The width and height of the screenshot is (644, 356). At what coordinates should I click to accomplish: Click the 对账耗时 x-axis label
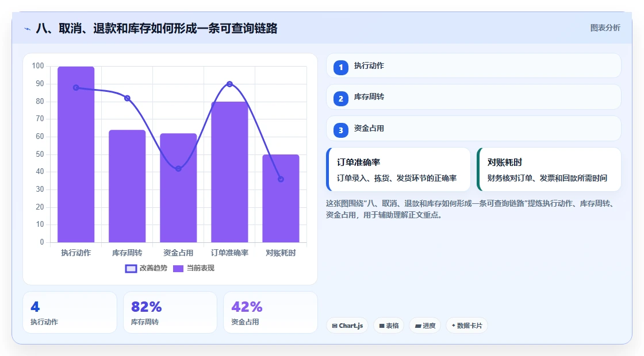pos(281,253)
